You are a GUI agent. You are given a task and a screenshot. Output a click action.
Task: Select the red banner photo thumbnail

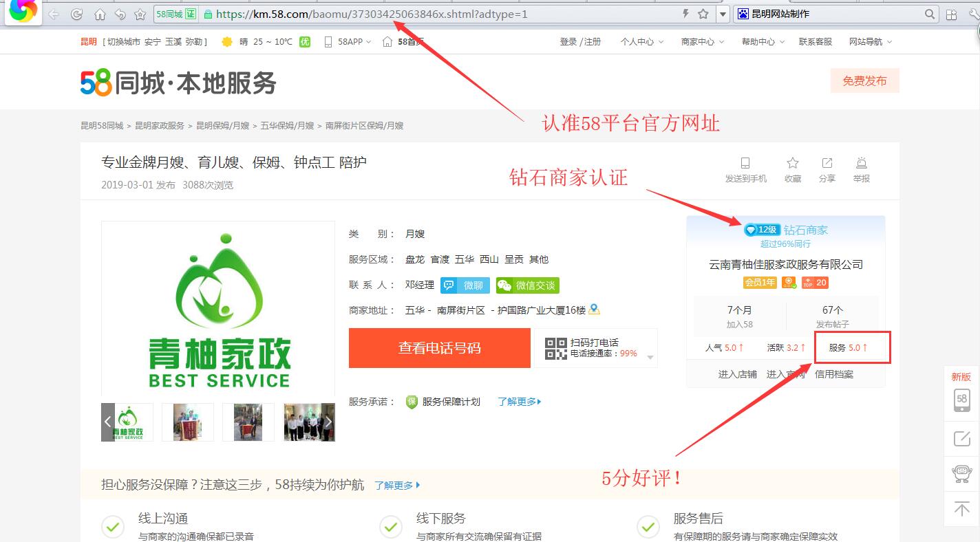tap(188, 422)
